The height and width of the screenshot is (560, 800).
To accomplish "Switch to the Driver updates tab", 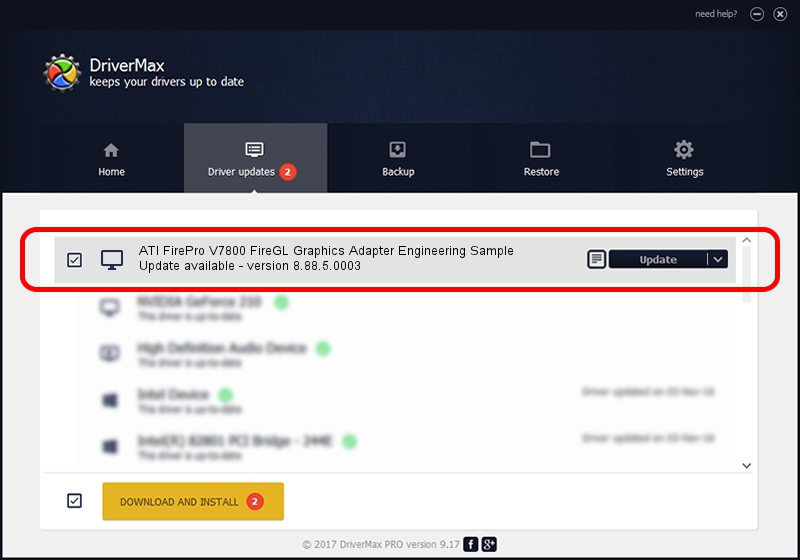I will coord(254,158).
